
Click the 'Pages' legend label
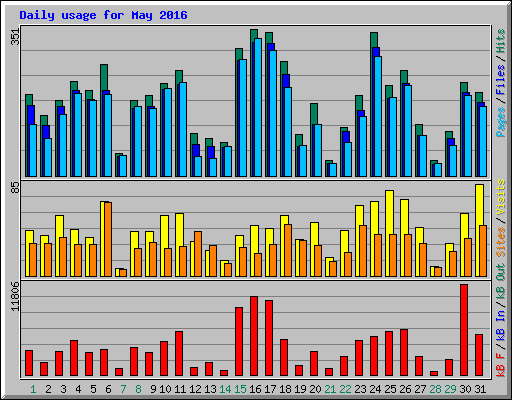(501, 122)
